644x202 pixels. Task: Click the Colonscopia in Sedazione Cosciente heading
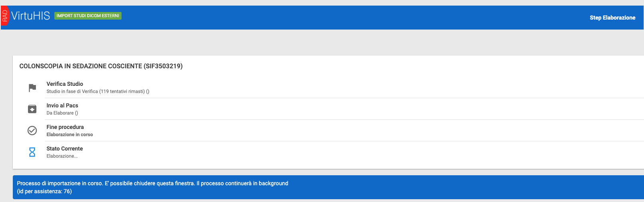(101, 66)
